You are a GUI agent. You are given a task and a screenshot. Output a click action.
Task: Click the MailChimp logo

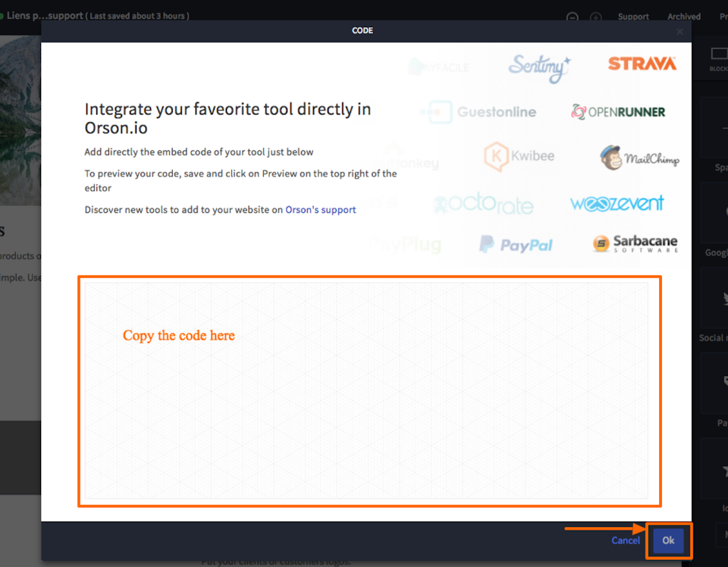[639, 158]
